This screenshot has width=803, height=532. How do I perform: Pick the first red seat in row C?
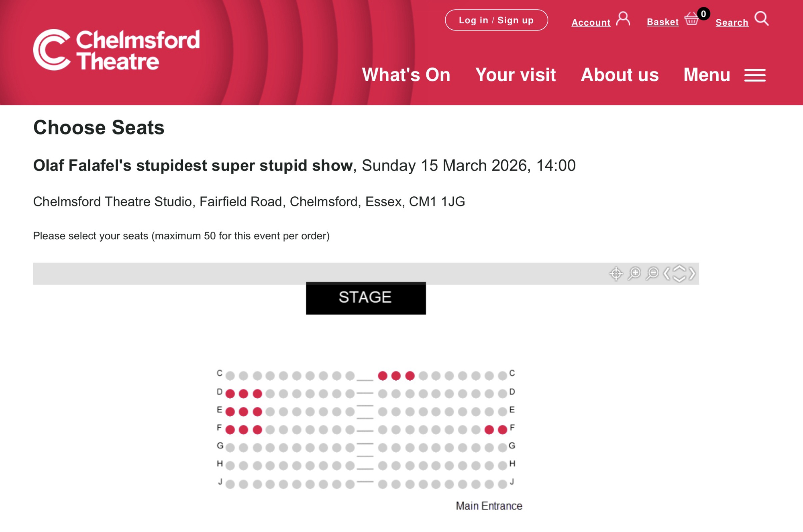pyautogui.click(x=383, y=376)
